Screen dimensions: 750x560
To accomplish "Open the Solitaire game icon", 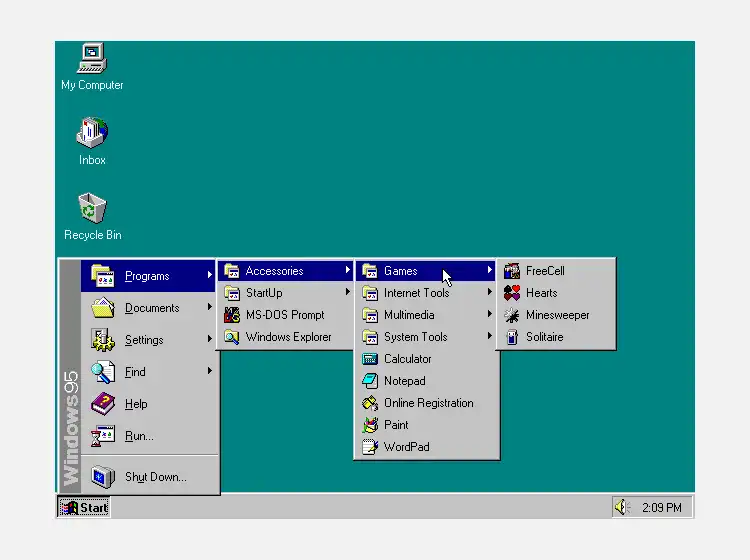I will 512,337.
